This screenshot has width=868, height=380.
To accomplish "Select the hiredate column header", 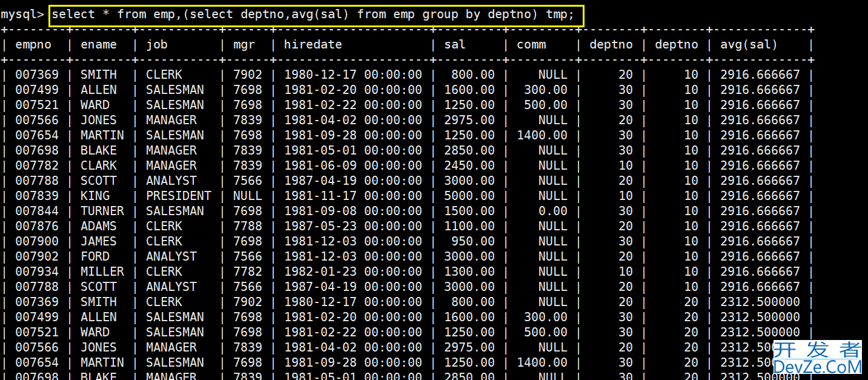I will click(x=313, y=44).
